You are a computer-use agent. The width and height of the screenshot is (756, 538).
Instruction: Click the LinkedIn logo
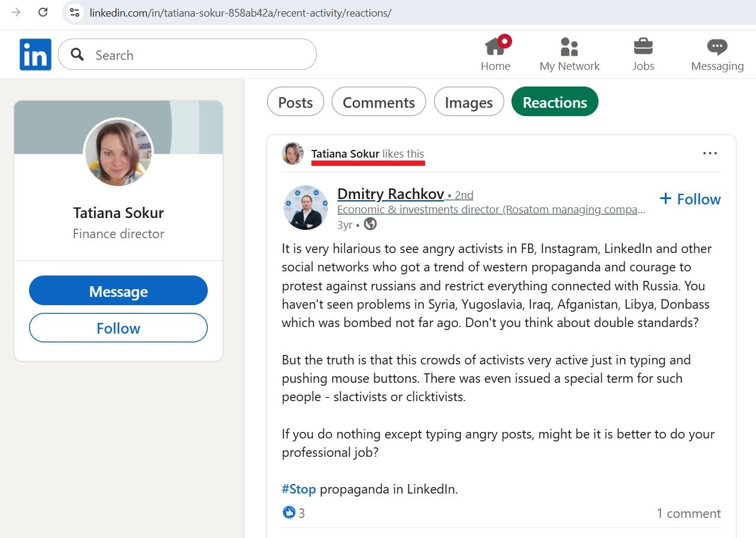click(x=35, y=54)
